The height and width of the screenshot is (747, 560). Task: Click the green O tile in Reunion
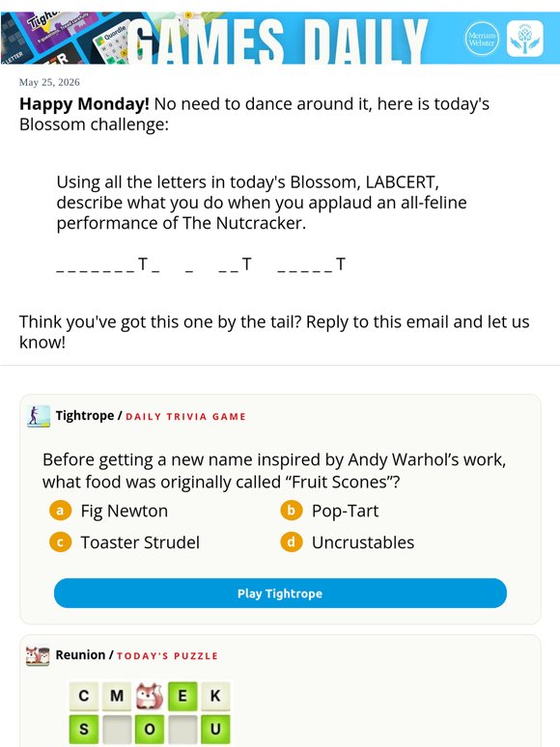coord(150,729)
